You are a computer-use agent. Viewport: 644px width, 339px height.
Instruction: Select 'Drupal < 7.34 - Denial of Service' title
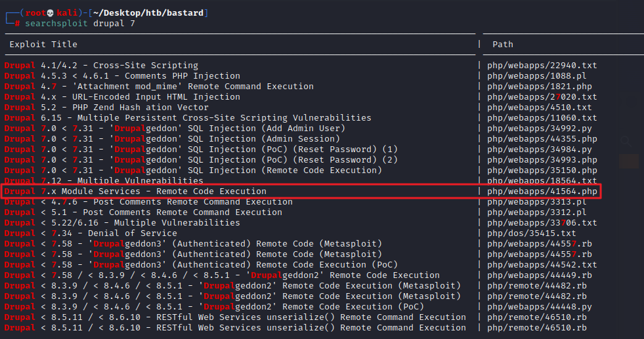[91, 233]
